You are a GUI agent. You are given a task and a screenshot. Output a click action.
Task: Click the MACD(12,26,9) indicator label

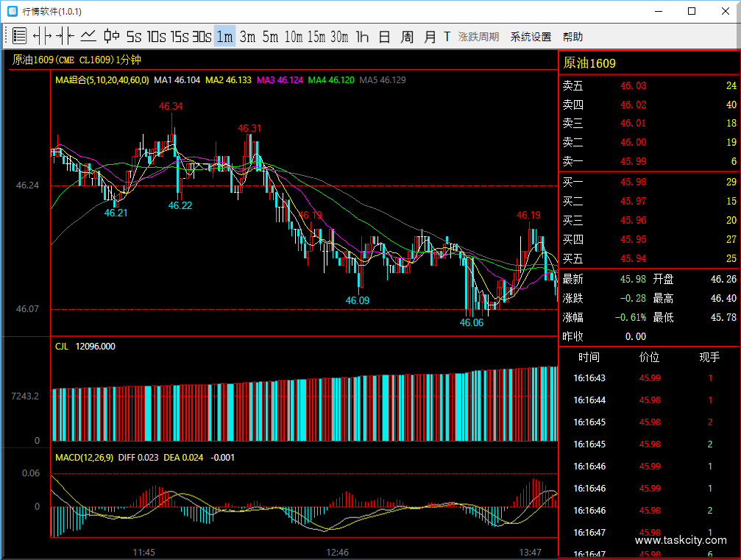(84, 458)
